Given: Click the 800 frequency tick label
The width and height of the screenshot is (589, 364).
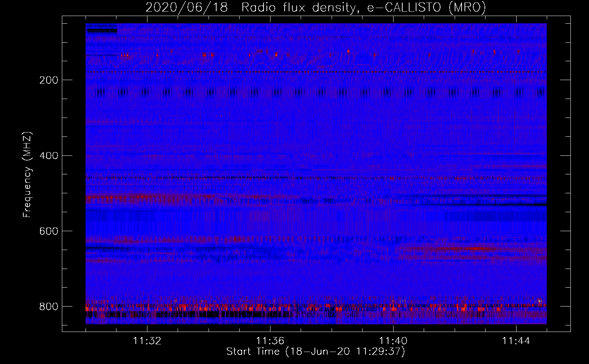Looking at the screenshot, I should 49,307.
